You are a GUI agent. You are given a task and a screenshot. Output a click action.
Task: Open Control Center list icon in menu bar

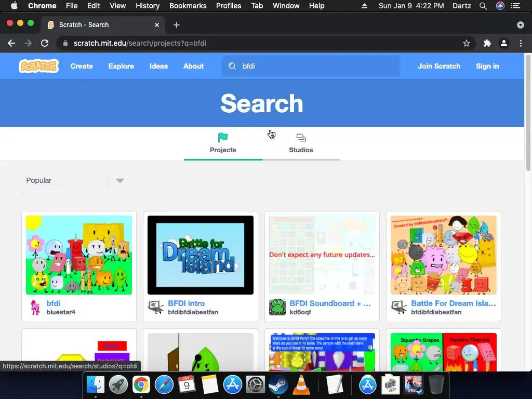515,6
